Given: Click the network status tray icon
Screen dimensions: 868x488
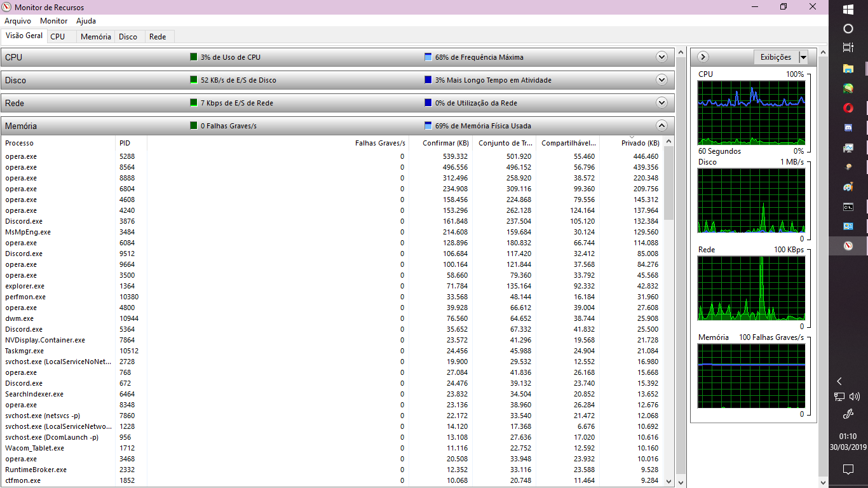Looking at the screenshot, I should click(x=840, y=396).
